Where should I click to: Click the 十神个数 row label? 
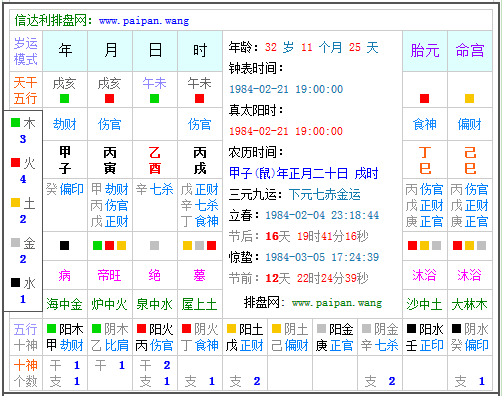(x=26, y=373)
